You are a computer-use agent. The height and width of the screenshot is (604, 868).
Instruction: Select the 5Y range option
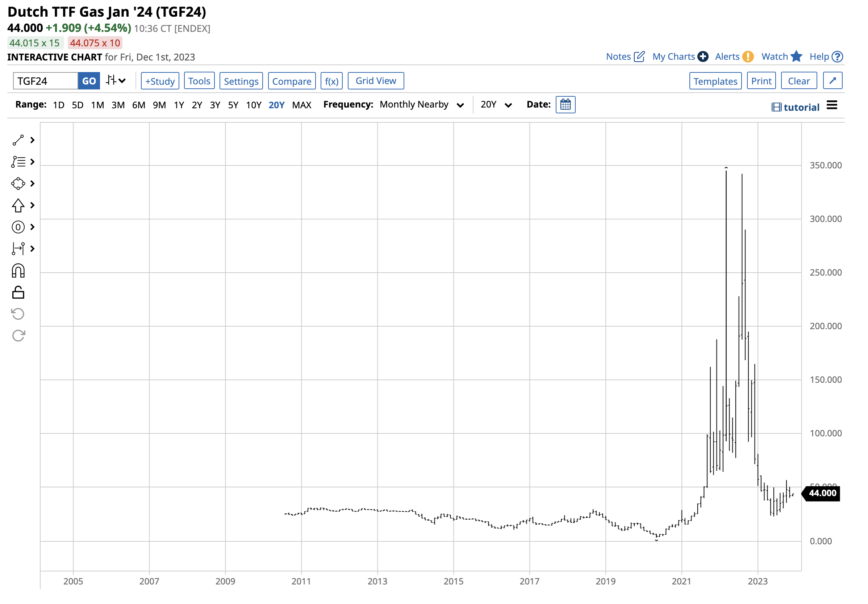coord(233,105)
